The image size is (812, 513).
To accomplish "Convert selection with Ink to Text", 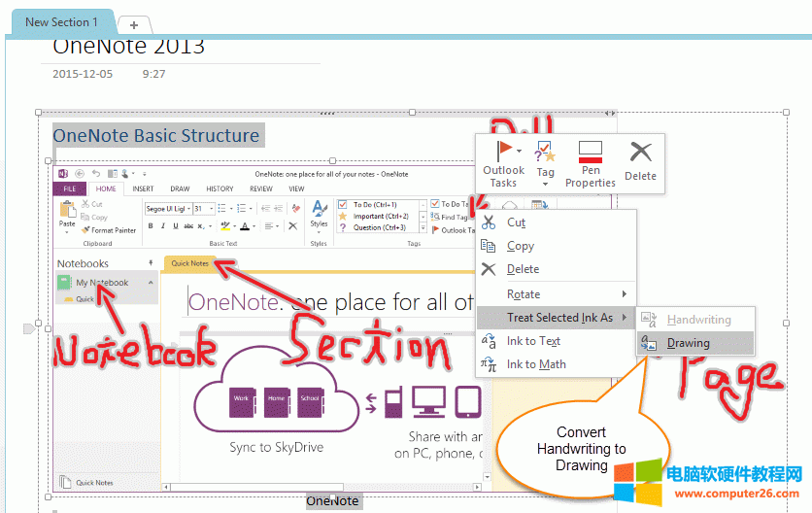I will click(533, 341).
